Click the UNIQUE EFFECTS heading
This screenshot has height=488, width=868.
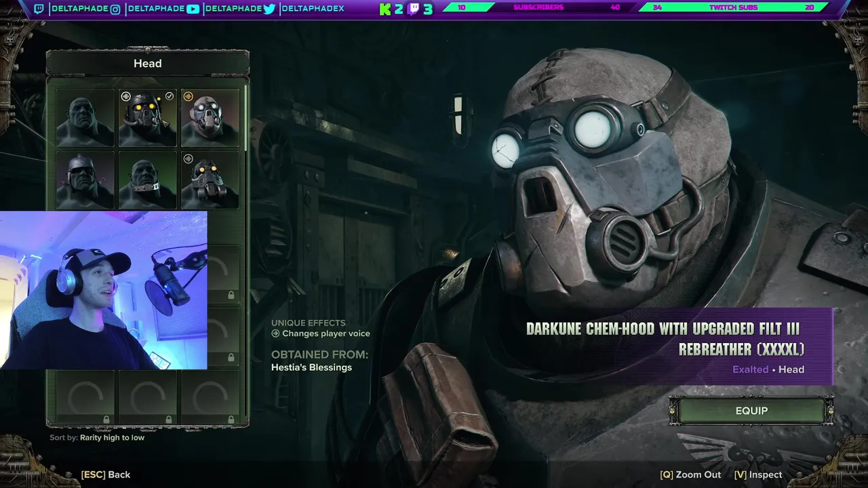[309, 323]
